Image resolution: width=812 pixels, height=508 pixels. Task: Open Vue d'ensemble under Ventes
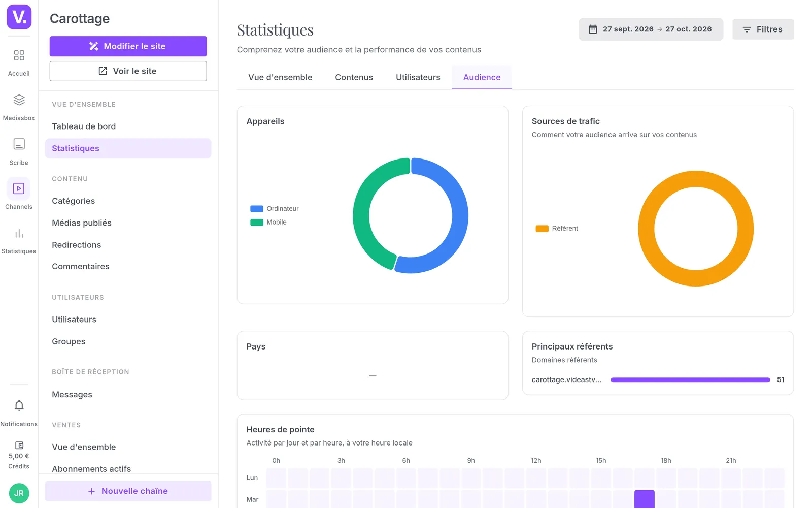(x=128, y=447)
